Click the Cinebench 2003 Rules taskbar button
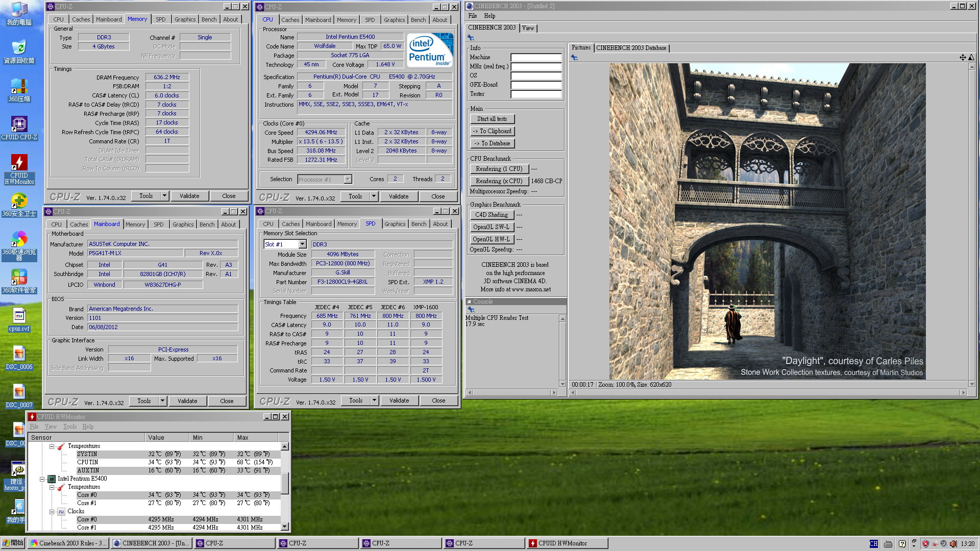Screen dimensions: 980x551 68,543
